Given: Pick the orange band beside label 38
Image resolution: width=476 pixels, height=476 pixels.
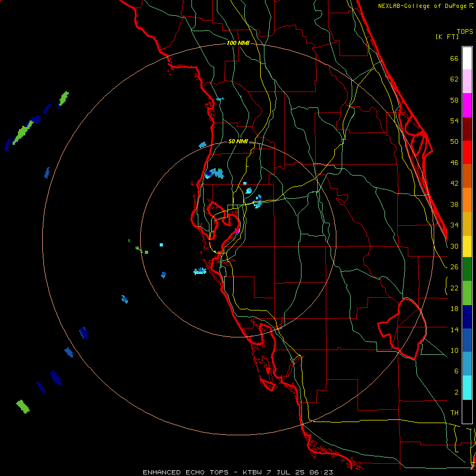Looking at the screenshot, I should pyautogui.click(x=467, y=200).
